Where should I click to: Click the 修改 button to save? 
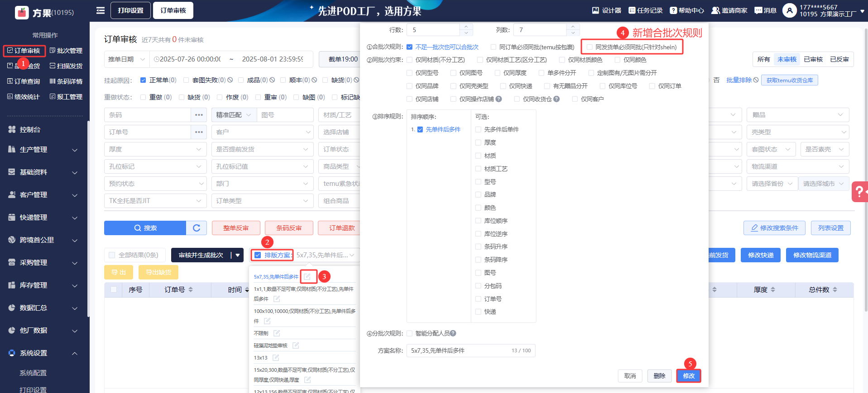point(688,376)
